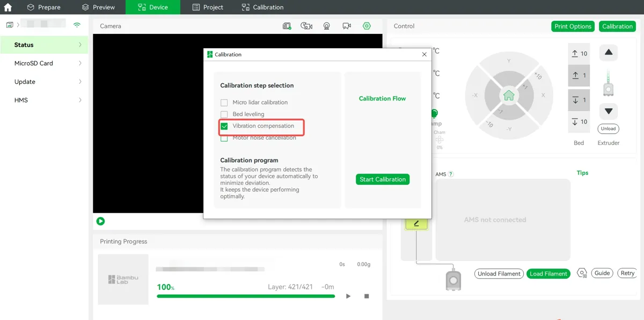Image resolution: width=644 pixels, height=320 pixels.
Task: Home the axes with center house icon
Action: 509,96
